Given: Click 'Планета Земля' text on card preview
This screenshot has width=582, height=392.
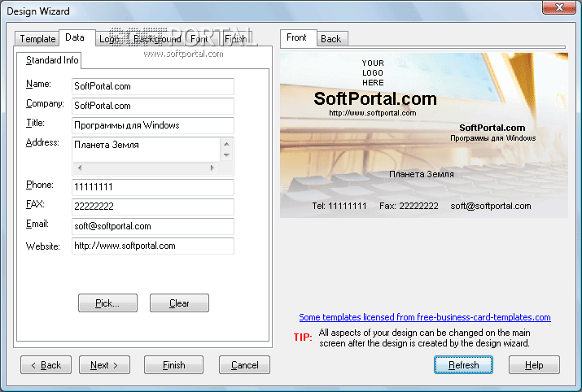Looking at the screenshot, I should coord(422,174).
